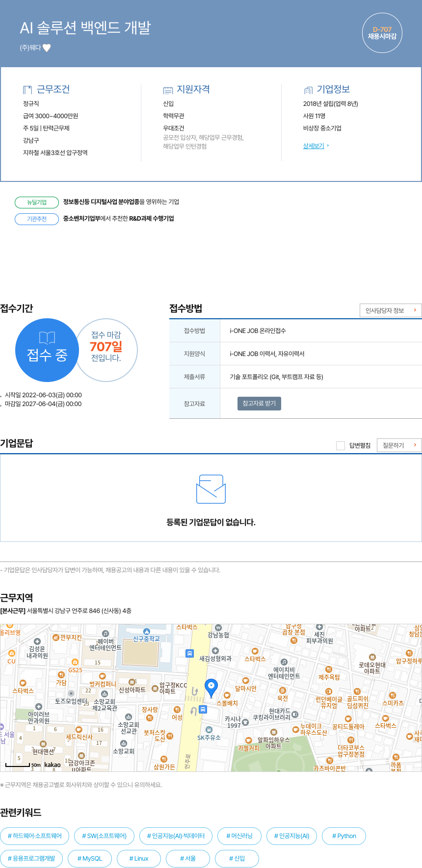Select keyword tag #응용프로그램개발

pos(31,858)
